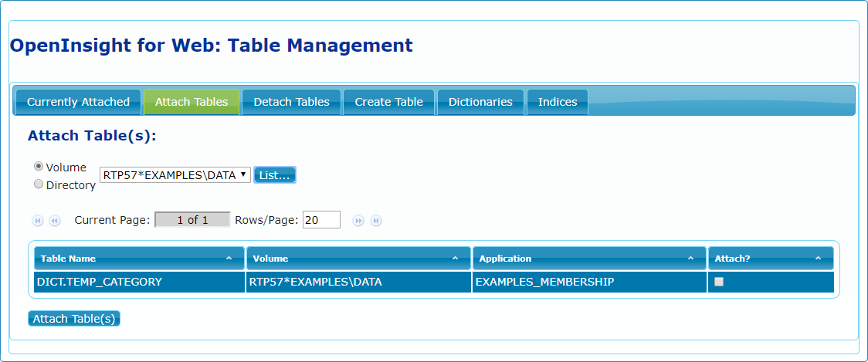Click the Volume column header

[358, 259]
